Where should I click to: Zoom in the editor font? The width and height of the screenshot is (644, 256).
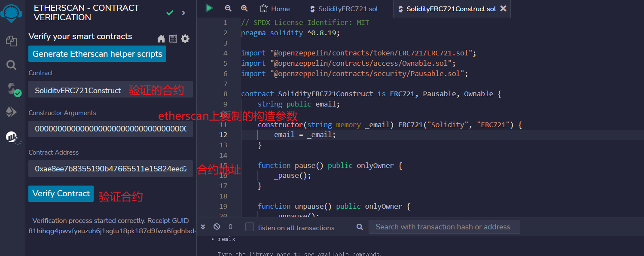(x=244, y=8)
